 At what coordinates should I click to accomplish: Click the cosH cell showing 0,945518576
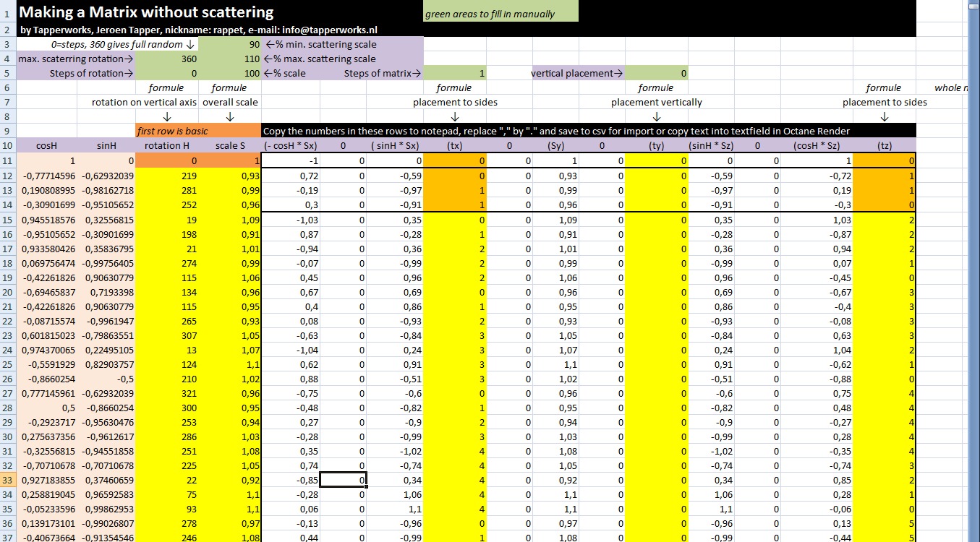(x=46, y=220)
